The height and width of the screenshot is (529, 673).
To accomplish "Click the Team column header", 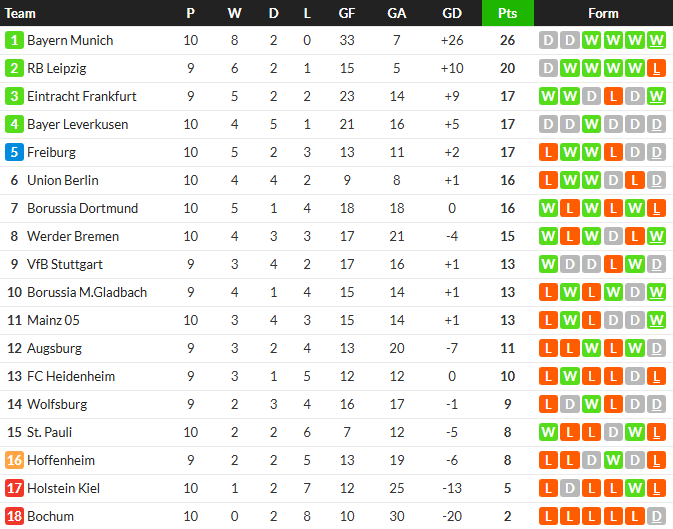I will 21,13.
